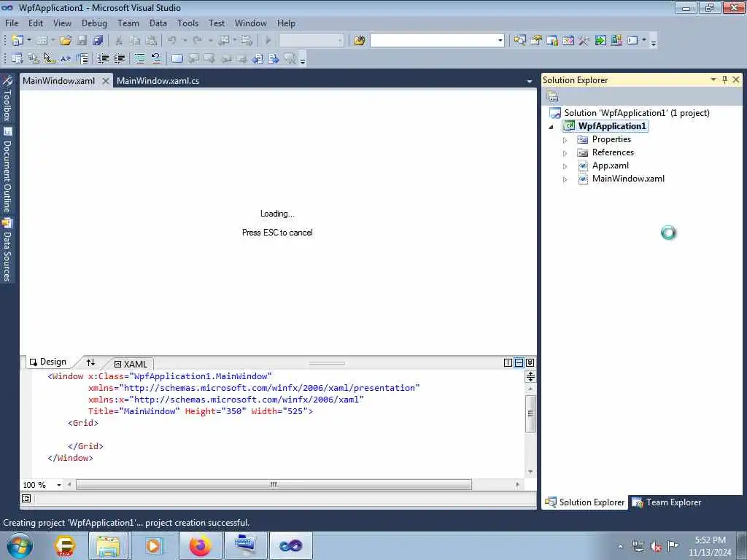The width and height of the screenshot is (747, 560).
Task: Switch to the Team Explorer tab
Action: click(x=667, y=502)
